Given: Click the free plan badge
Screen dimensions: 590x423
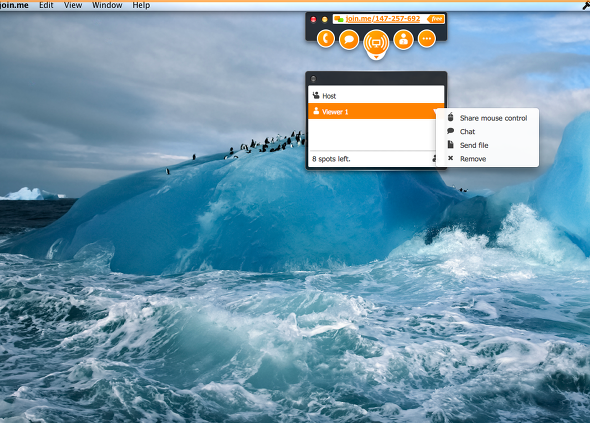Looking at the screenshot, I should click(x=436, y=19).
